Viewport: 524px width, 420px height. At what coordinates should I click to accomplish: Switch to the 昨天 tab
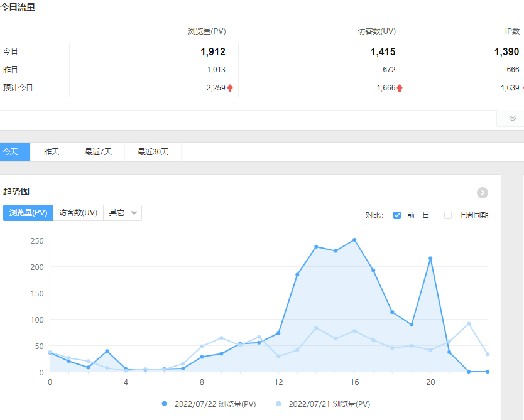51,152
